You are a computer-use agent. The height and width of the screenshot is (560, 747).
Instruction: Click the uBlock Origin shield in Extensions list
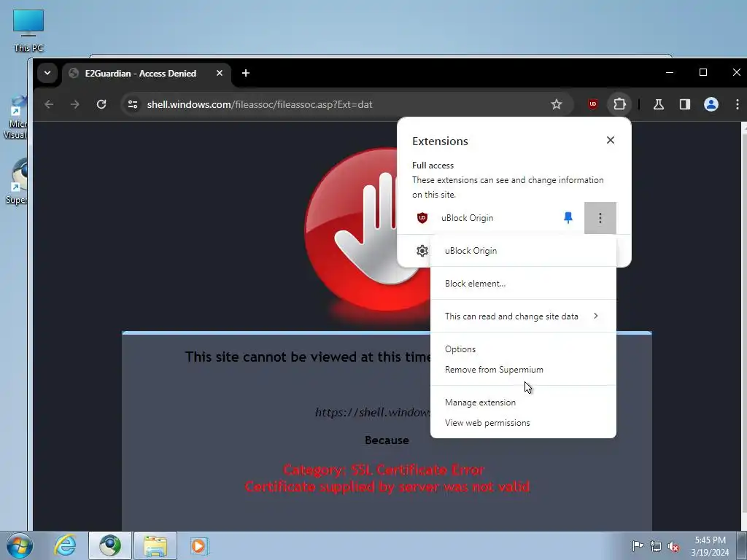422,217
